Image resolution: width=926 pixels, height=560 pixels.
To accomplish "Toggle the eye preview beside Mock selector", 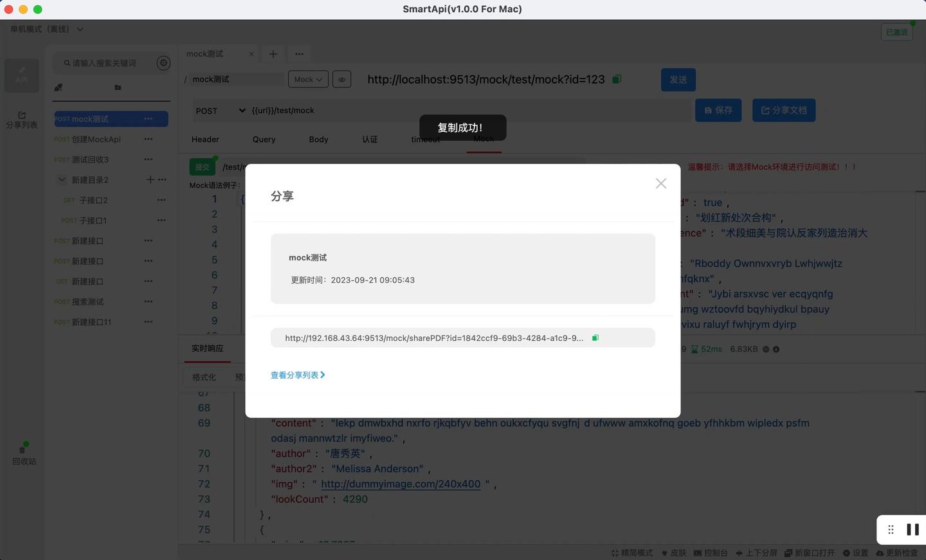I will point(341,79).
